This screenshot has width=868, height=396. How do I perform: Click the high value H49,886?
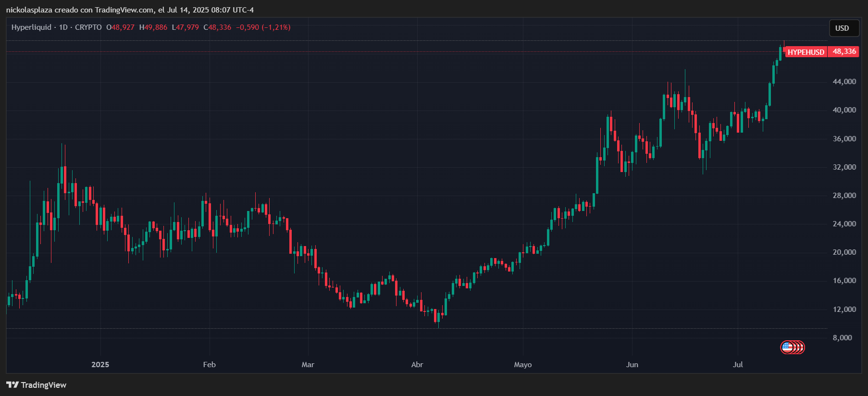pyautogui.click(x=153, y=27)
